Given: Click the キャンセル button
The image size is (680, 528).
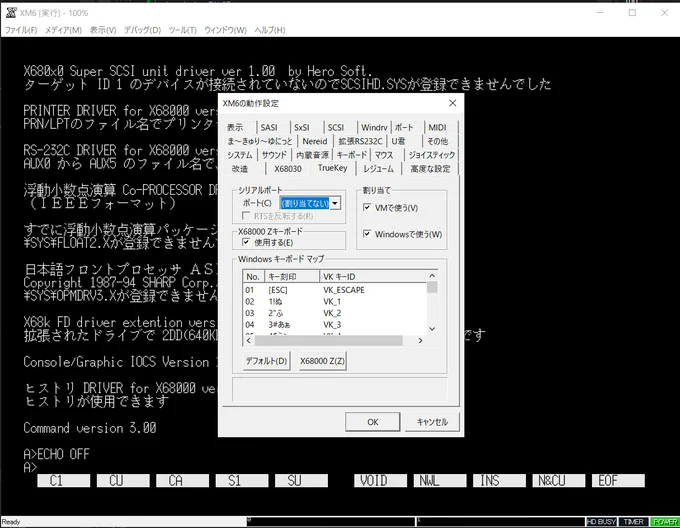Looking at the screenshot, I should click(432, 422).
